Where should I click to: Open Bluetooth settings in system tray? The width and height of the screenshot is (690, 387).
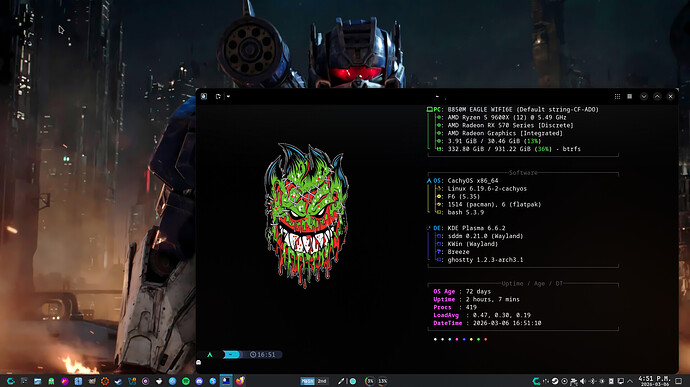tap(592, 381)
